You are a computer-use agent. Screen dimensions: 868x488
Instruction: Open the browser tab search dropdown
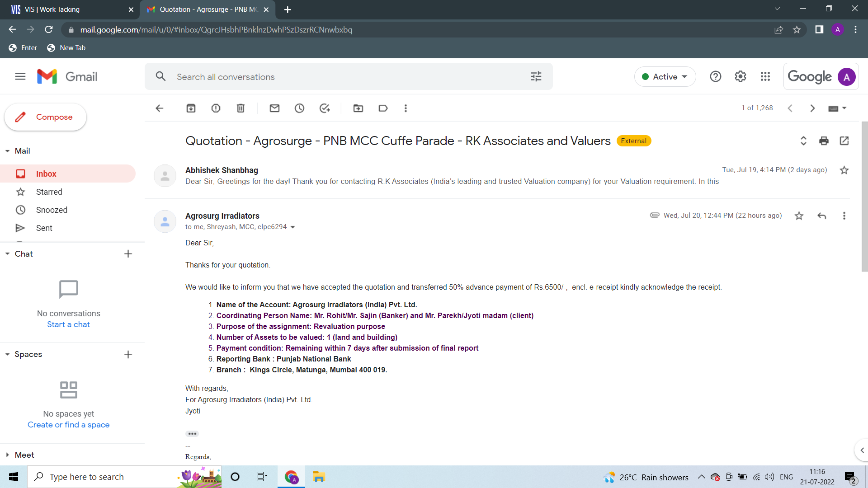777,9
